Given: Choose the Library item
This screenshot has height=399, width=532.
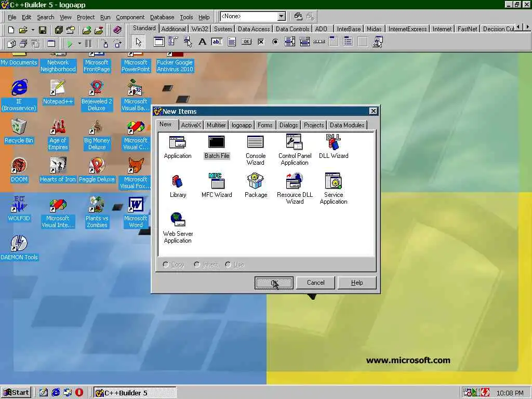Looking at the screenshot, I should (x=178, y=186).
